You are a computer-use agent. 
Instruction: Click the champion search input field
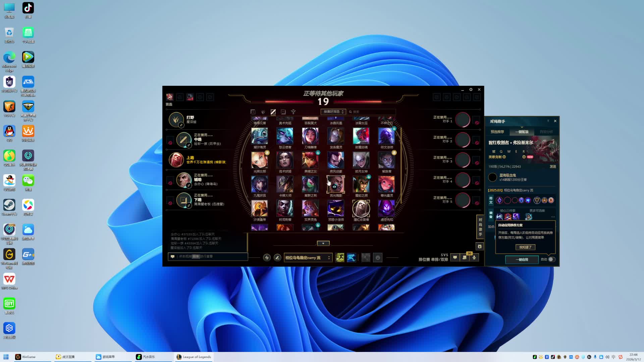point(372,112)
